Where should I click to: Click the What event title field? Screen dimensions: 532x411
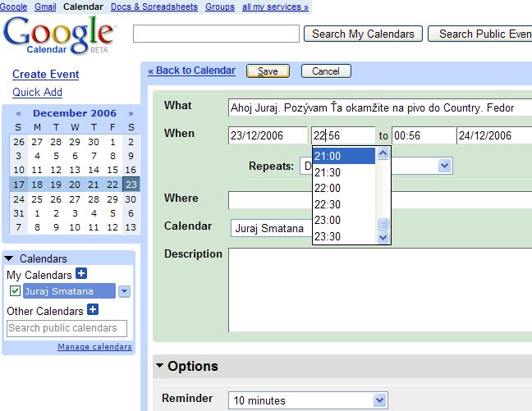(x=380, y=107)
